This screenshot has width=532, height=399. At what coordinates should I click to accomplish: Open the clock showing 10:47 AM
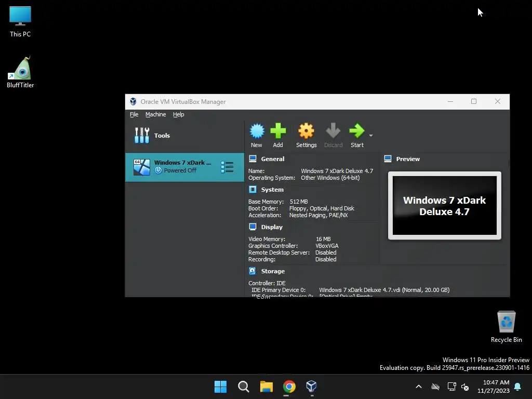click(494, 387)
